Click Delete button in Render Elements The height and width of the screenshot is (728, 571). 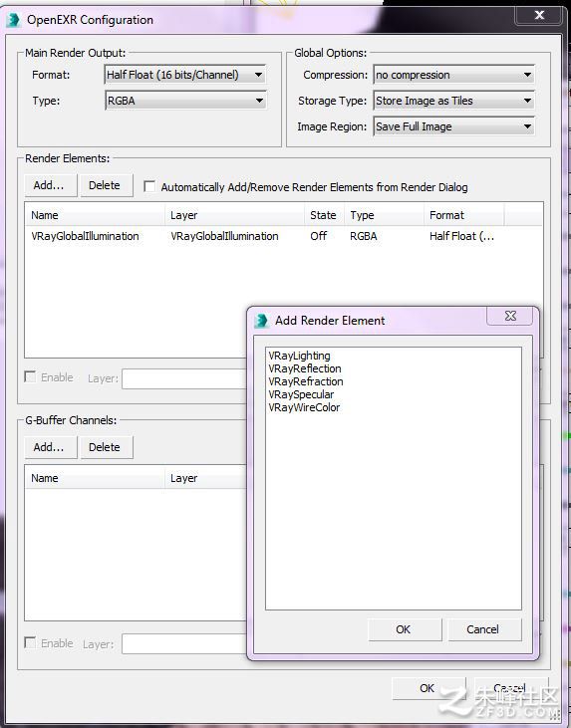(107, 185)
